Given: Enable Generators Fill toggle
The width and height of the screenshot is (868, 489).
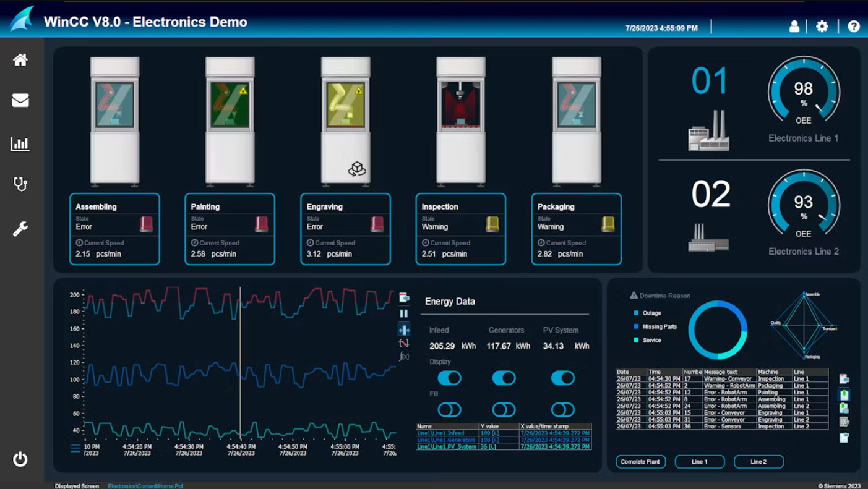Looking at the screenshot, I should [x=504, y=409].
